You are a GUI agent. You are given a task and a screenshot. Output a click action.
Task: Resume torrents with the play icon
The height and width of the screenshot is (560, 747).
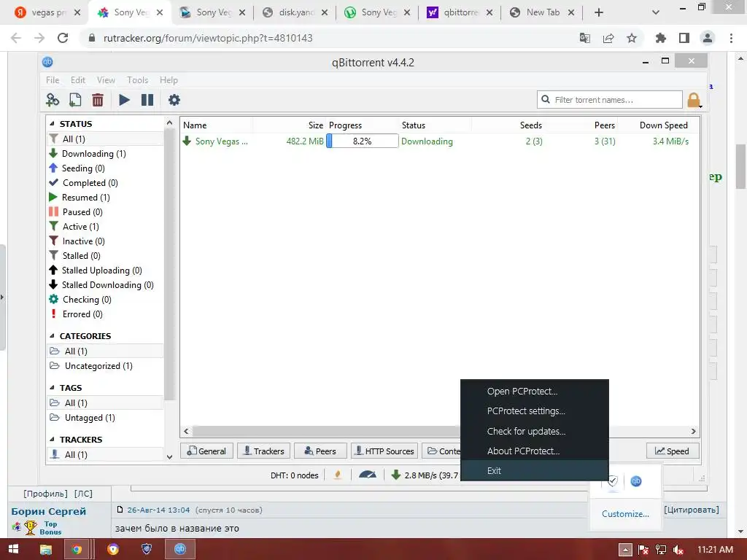pos(124,100)
